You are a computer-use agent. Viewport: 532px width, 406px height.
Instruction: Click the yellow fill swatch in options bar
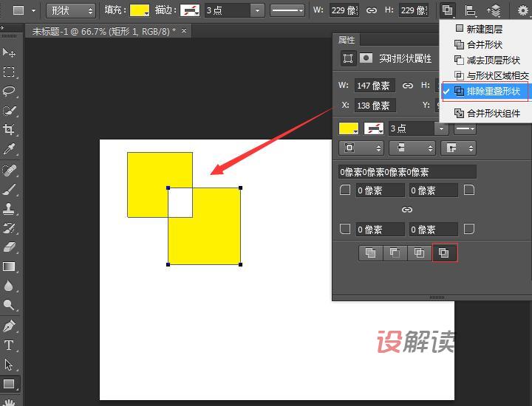(139, 10)
